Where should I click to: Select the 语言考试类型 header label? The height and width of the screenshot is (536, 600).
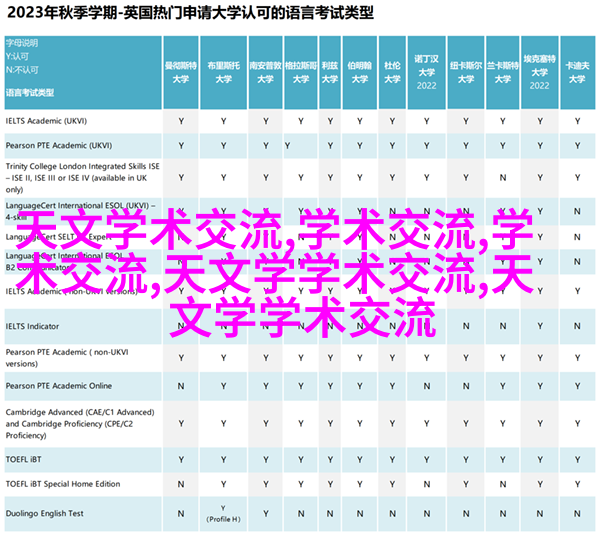pos(30,93)
